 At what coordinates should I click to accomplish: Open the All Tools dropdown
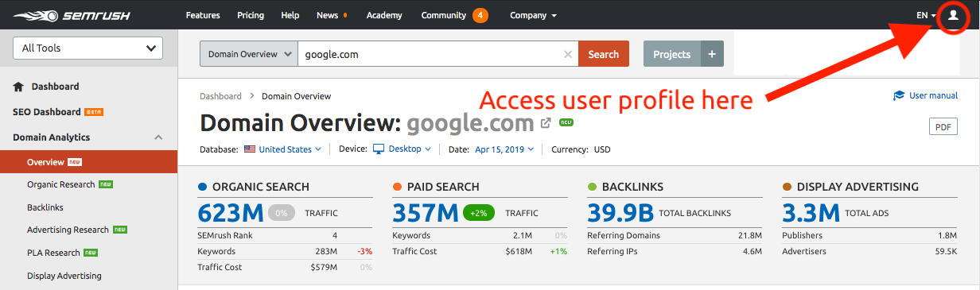(88, 48)
